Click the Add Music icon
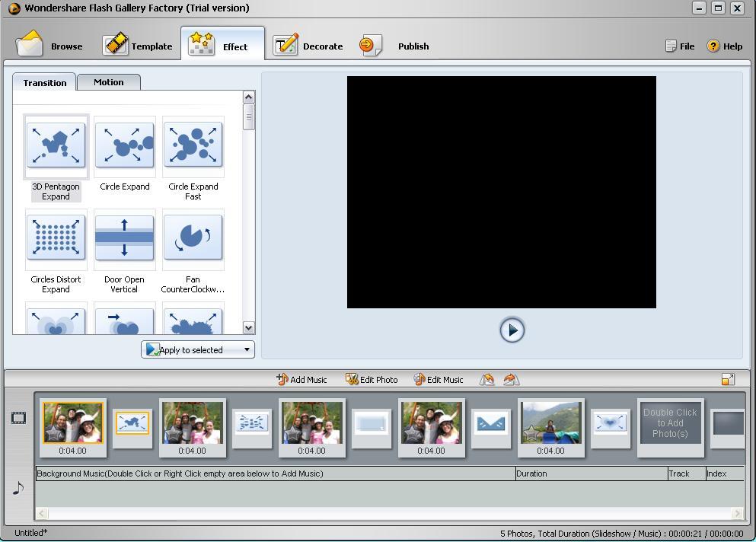The image size is (756, 542). (284, 379)
